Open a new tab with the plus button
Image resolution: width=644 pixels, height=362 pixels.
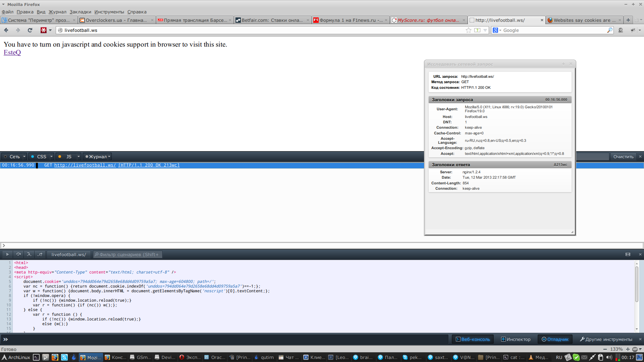[628, 20]
